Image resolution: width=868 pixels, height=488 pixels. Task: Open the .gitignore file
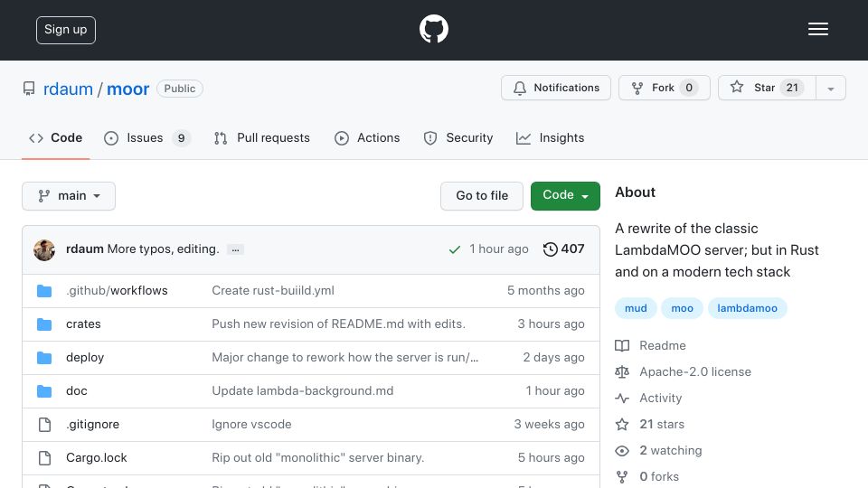[x=92, y=425]
